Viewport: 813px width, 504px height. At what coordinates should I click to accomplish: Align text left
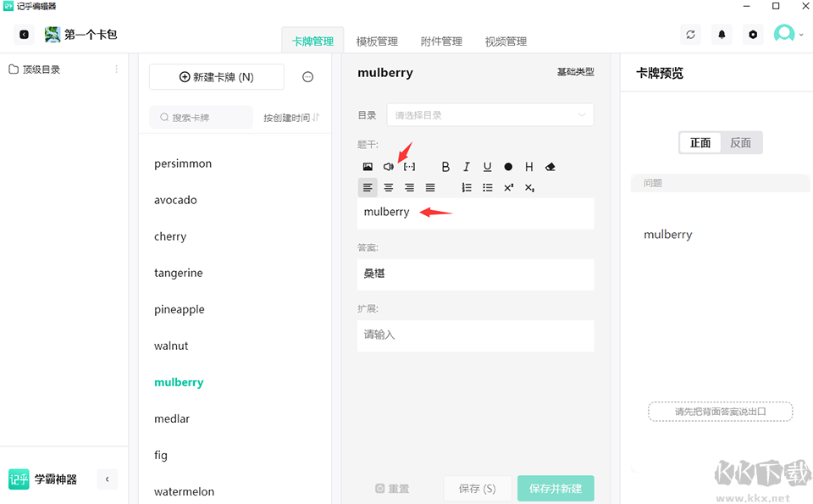tap(368, 187)
